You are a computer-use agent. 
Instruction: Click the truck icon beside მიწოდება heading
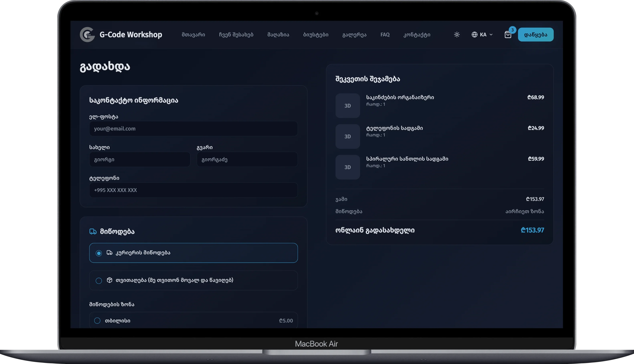tap(93, 231)
